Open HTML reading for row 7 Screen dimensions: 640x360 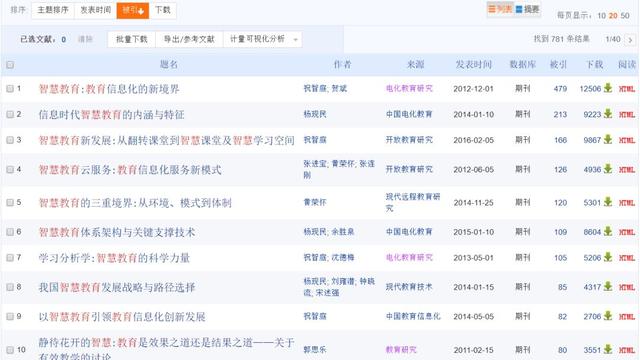[x=627, y=258]
